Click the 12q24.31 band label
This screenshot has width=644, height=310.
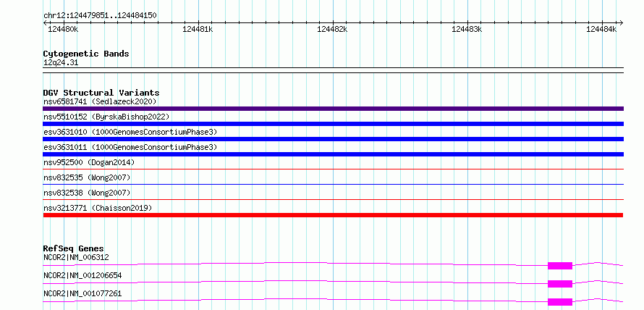coord(61,63)
